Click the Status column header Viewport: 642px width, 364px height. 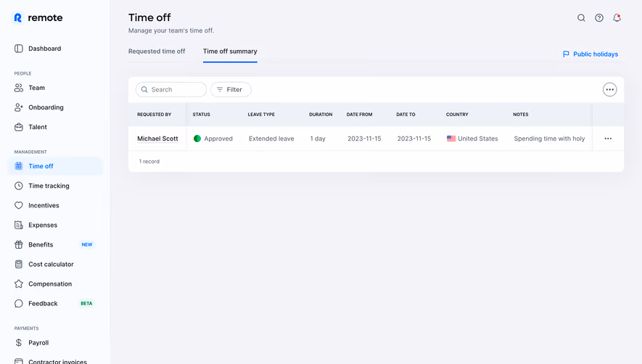point(201,115)
